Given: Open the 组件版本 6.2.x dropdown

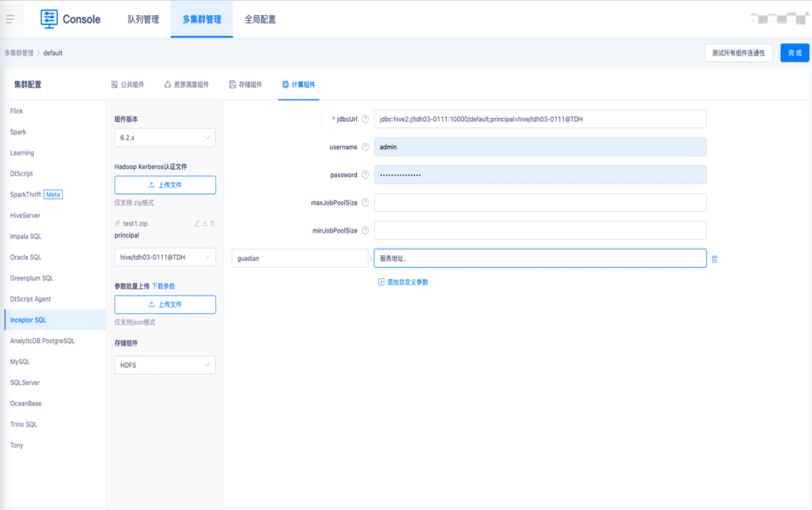Looking at the screenshot, I should pos(165,138).
